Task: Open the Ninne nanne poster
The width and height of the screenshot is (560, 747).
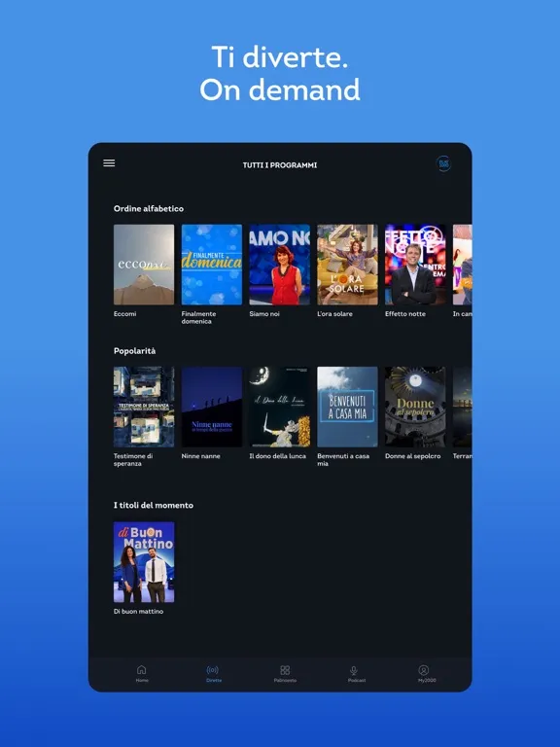Action: (x=212, y=407)
